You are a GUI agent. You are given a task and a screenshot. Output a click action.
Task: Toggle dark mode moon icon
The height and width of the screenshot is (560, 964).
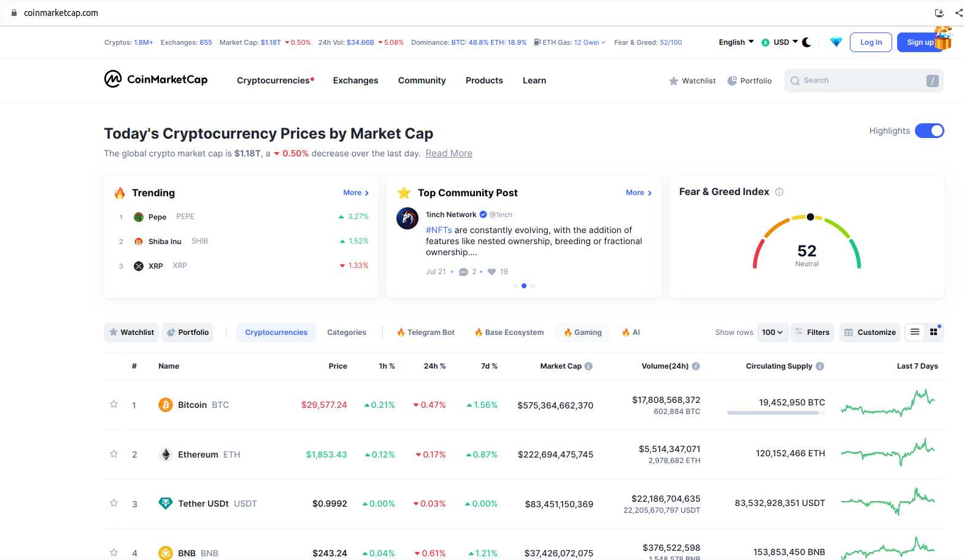(x=806, y=42)
